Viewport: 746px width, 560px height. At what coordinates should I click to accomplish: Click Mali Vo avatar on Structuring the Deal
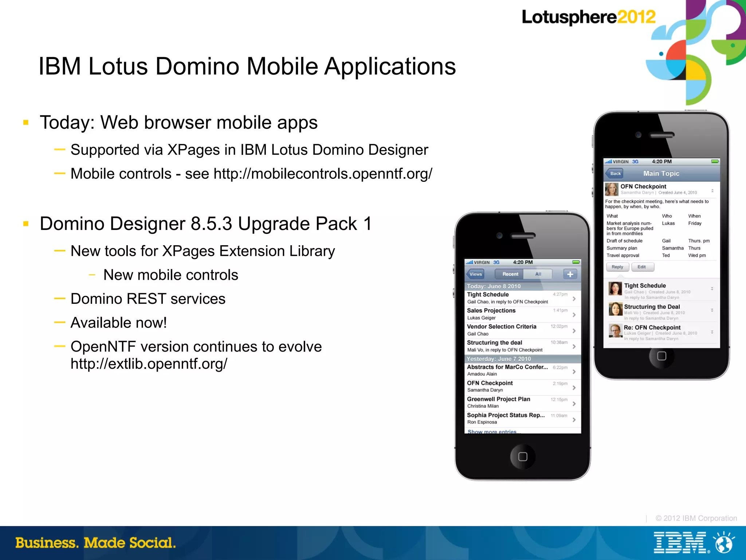[615, 309]
